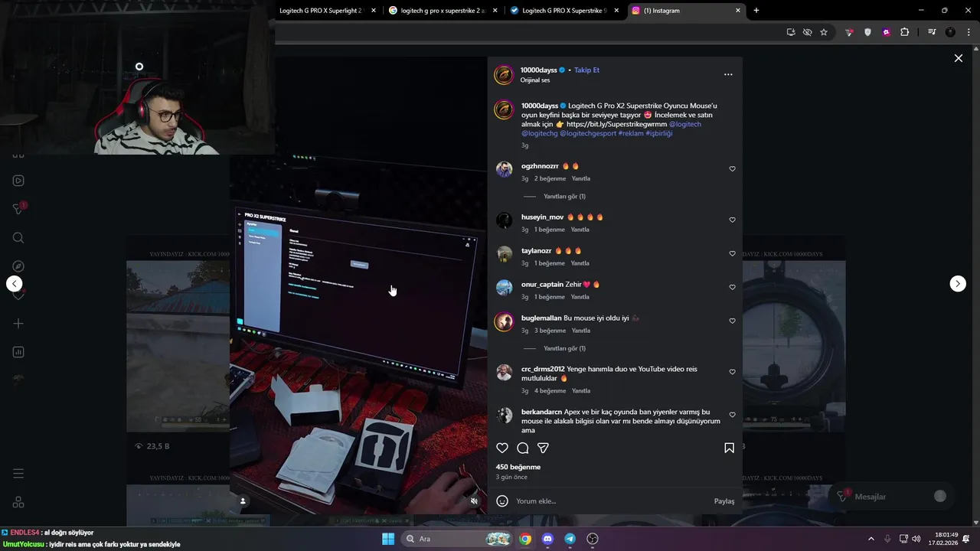View '450 beğenme' likes list
Image resolution: width=980 pixels, height=551 pixels.
point(518,467)
